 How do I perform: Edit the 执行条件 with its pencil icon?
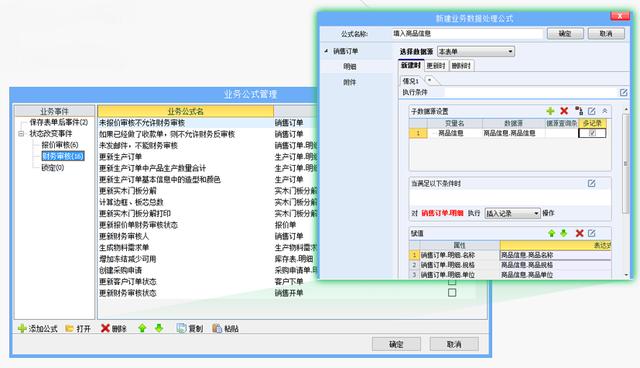click(x=623, y=93)
